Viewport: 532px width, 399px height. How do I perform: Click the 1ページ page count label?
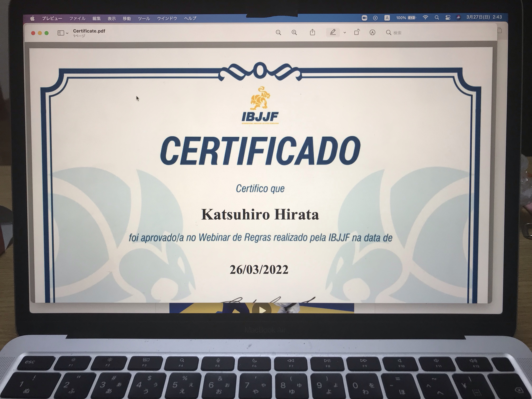coord(79,36)
